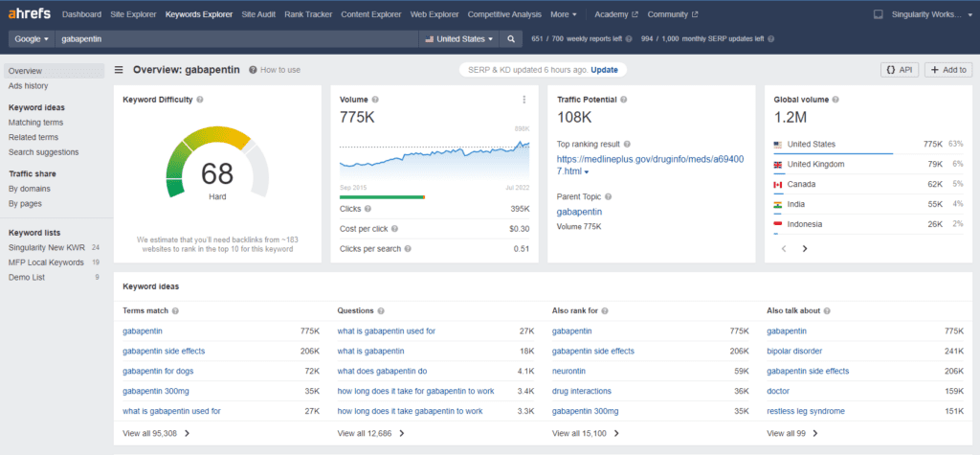View all 99 also talk about keywords
Image resolution: width=980 pixels, height=455 pixels.
tap(792, 432)
